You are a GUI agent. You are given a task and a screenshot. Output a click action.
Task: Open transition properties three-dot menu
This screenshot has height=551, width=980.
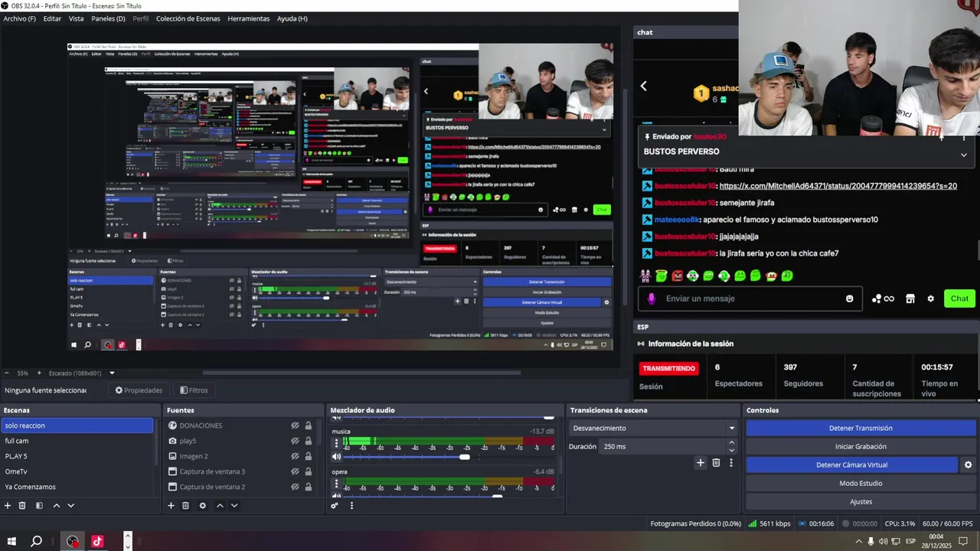(731, 463)
